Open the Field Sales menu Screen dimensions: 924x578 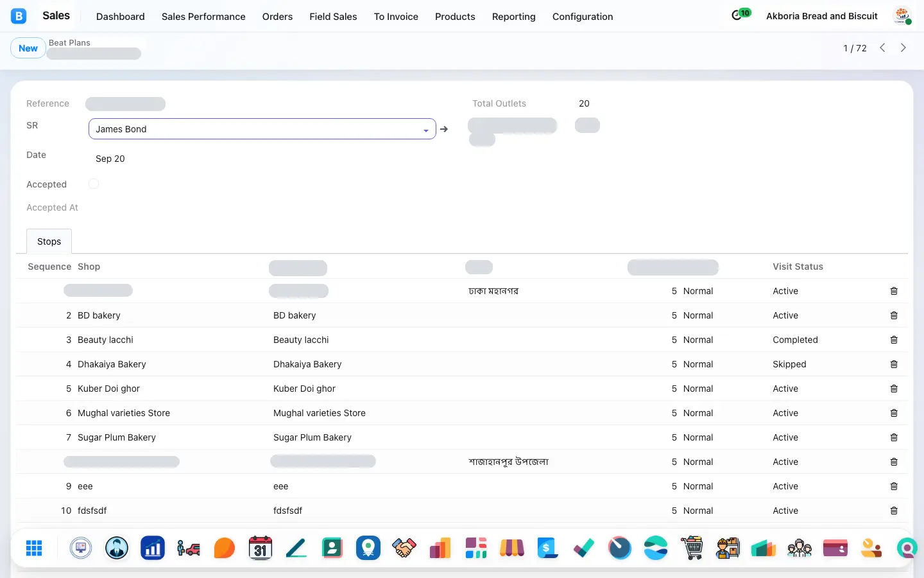333,17
